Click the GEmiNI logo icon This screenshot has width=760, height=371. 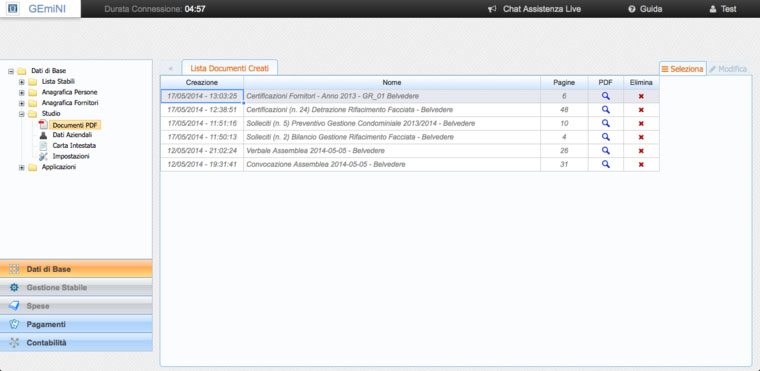[13, 9]
